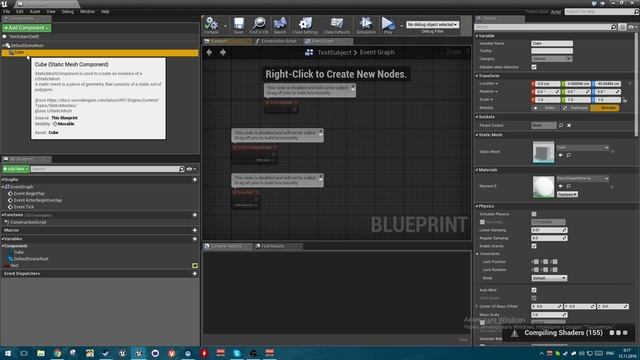640x360 pixels.
Task: Open the Windows Start button
Action: tap(8, 353)
